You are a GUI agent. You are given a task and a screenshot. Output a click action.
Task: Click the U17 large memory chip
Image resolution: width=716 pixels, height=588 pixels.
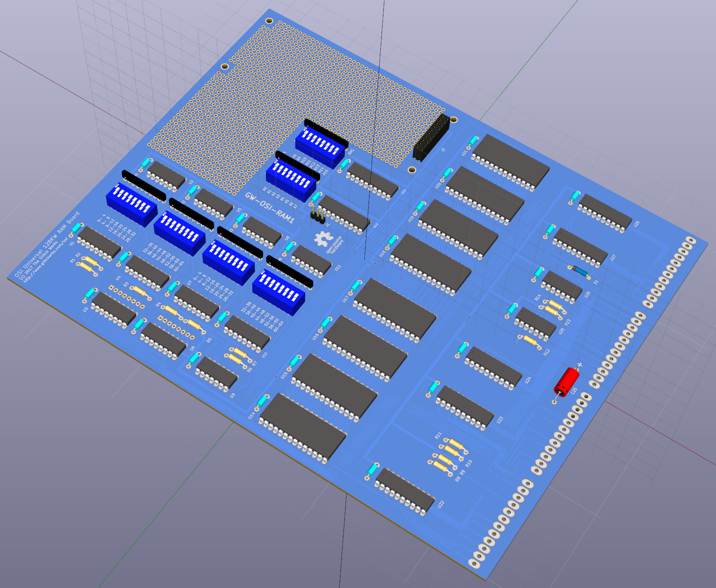point(395,309)
